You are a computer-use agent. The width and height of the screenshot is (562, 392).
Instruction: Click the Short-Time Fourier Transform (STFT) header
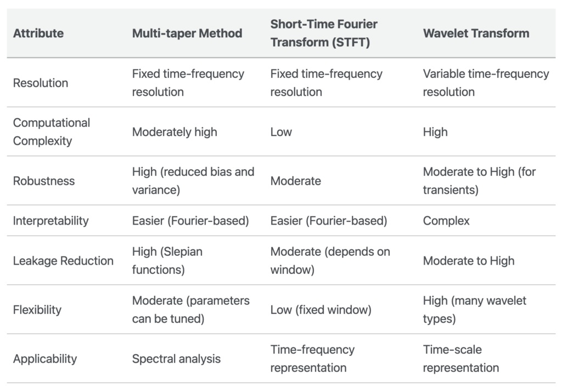coord(324,33)
